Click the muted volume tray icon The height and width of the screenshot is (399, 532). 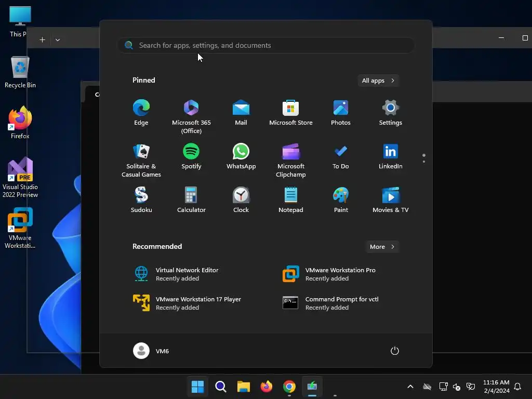[x=456, y=387]
